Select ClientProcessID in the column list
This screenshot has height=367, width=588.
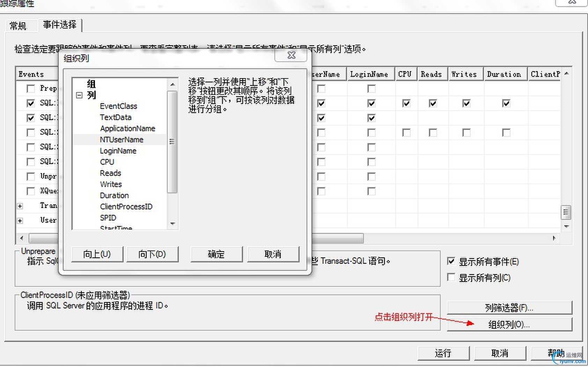tap(126, 207)
